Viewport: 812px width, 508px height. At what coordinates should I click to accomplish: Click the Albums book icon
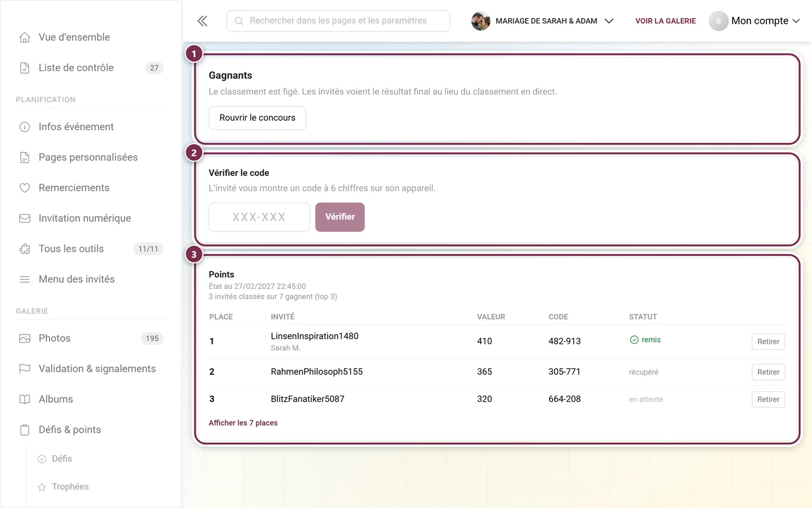pos(25,400)
